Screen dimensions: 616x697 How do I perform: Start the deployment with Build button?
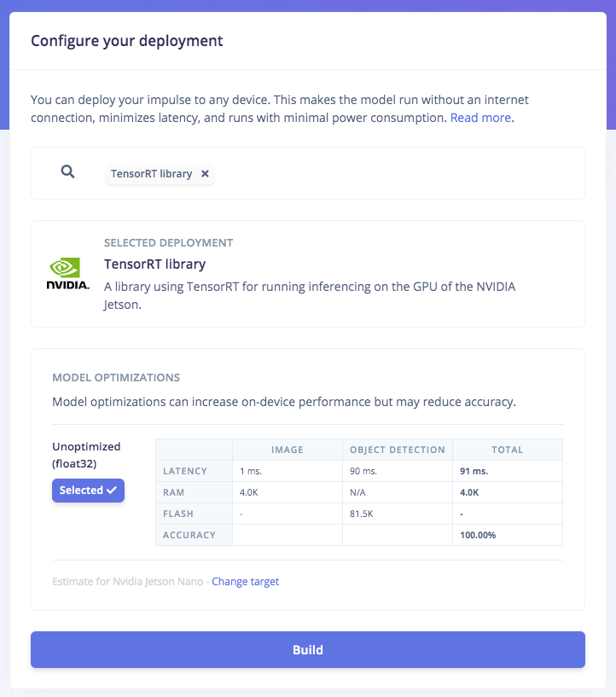click(308, 649)
